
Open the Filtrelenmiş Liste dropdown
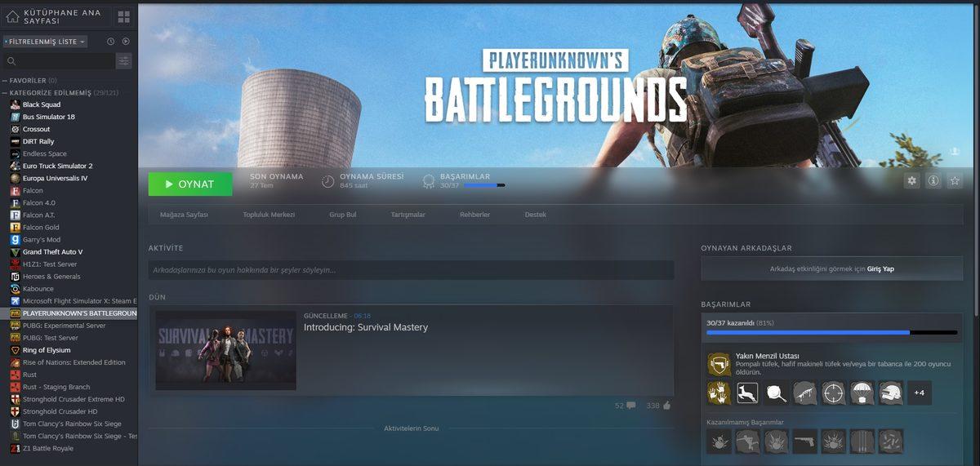45,41
